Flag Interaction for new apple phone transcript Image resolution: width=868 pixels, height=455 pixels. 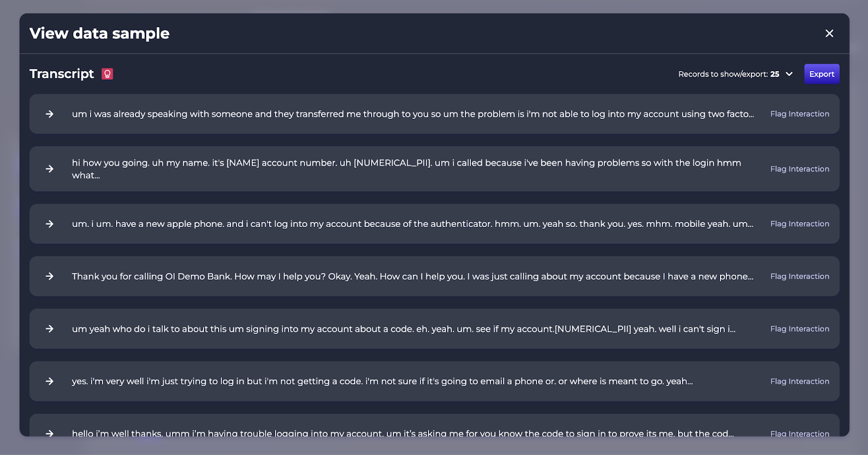[799, 224]
